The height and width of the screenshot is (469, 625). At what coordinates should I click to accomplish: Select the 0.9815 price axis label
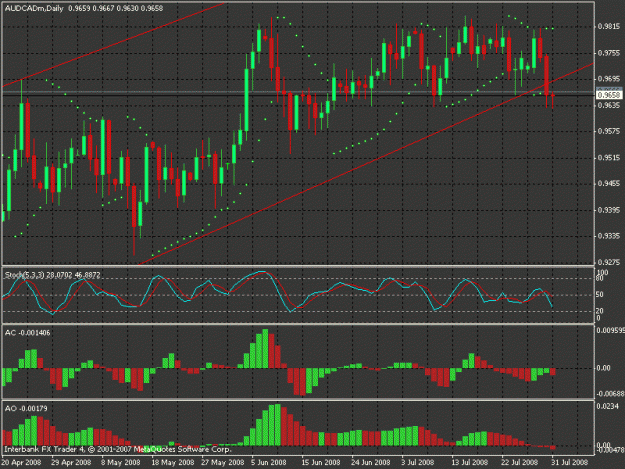coord(608,27)
